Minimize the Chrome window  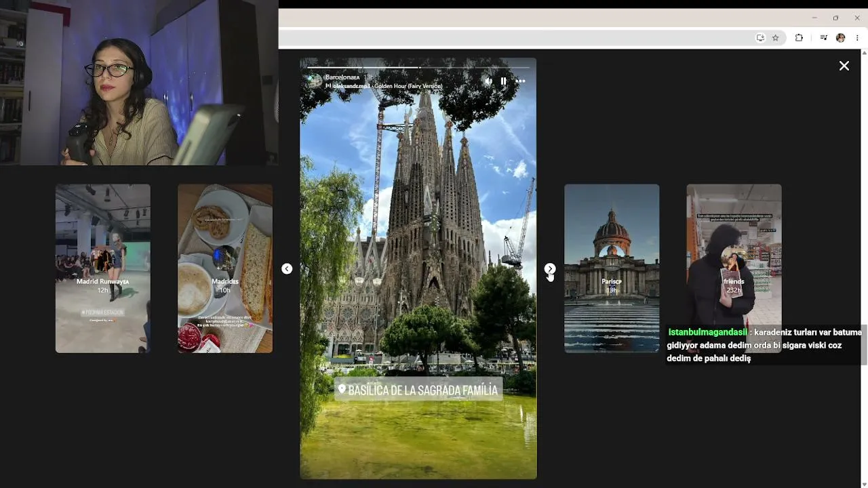click(814, 18)
